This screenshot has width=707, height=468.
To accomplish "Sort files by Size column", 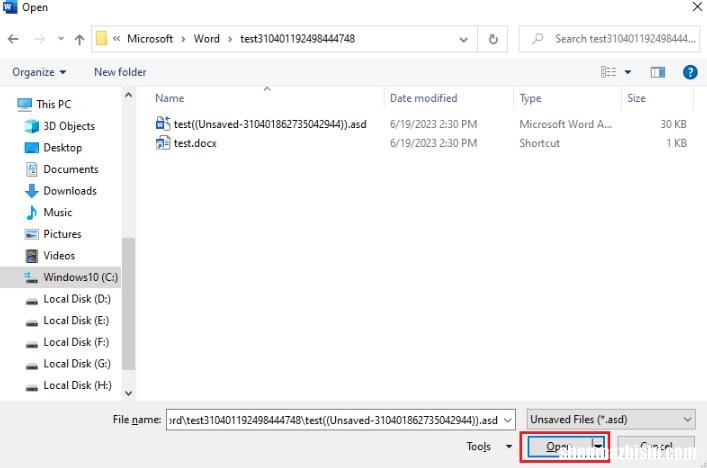I will [636, 98].
